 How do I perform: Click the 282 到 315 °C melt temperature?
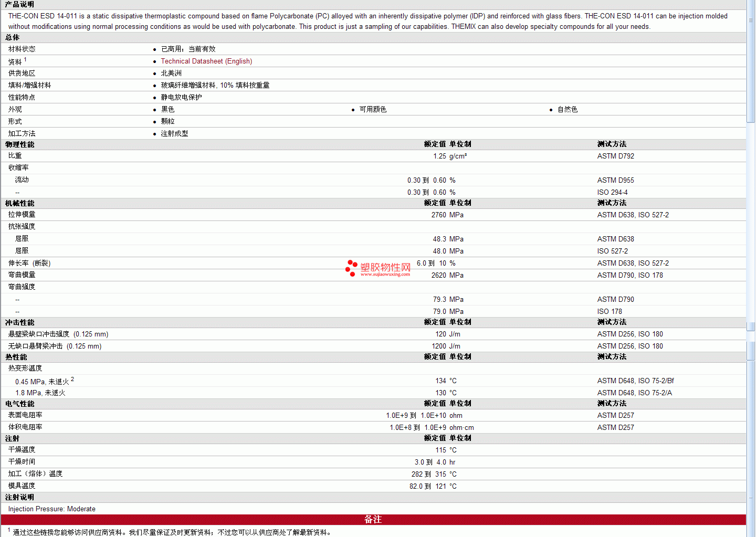click(434, 474)
